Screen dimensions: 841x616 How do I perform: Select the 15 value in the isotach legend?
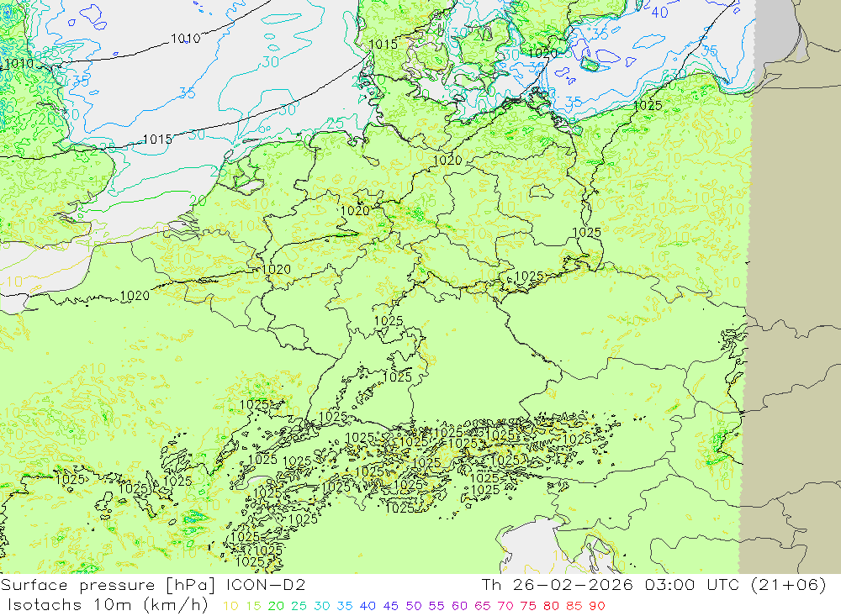coord(254,606)
